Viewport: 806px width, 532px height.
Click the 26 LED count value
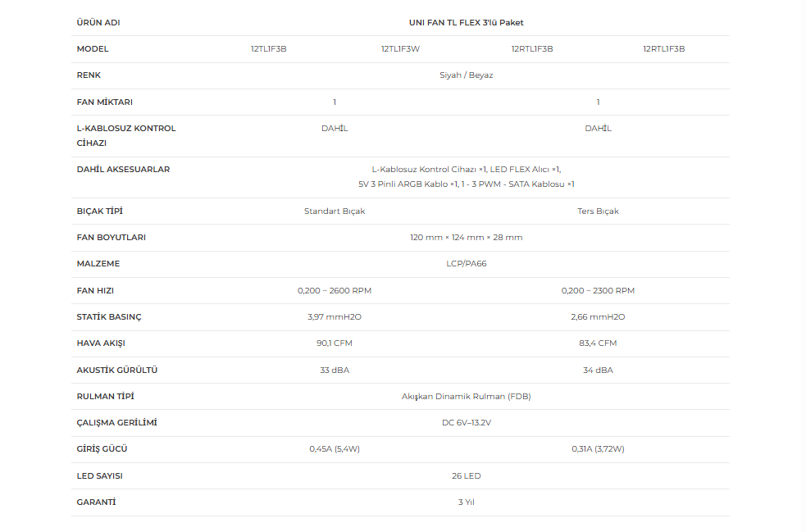coord(467,476)
